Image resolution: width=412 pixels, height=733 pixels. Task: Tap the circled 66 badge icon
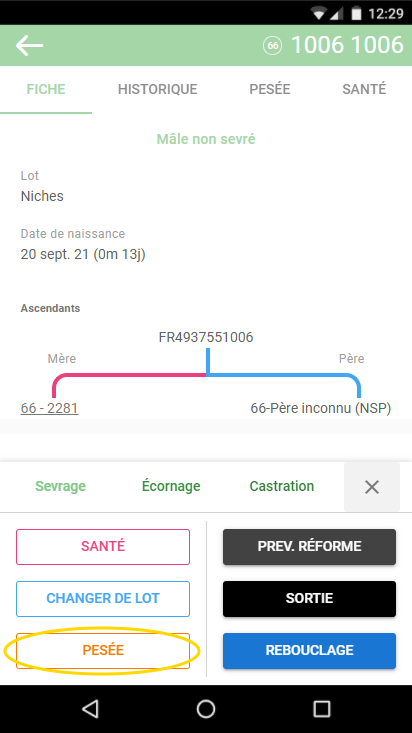click(x=272, y=45)
